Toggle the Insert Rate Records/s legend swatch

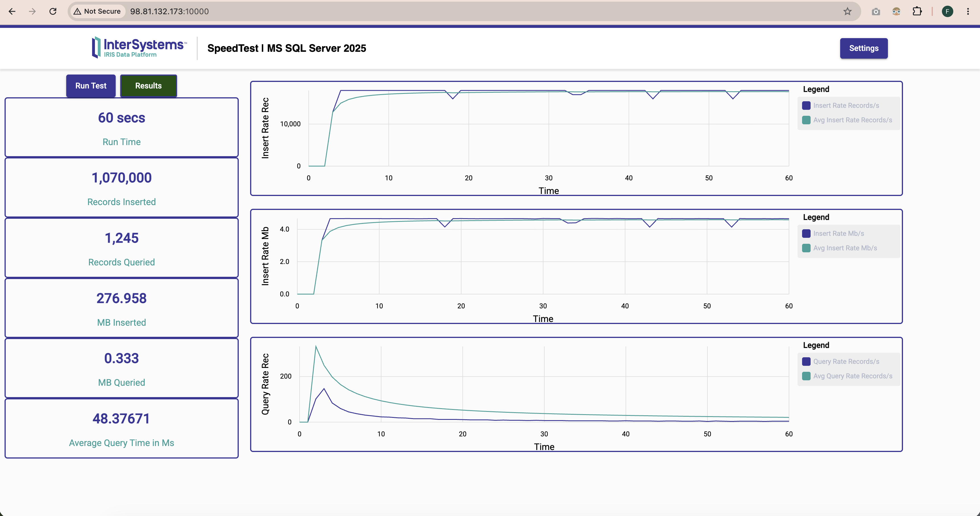[x=806, y=106]
